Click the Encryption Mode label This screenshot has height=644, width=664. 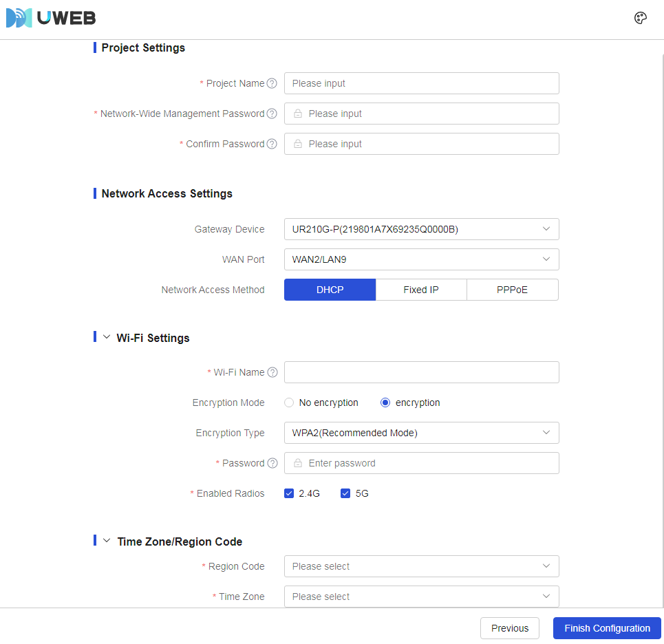tap(228, 402)
